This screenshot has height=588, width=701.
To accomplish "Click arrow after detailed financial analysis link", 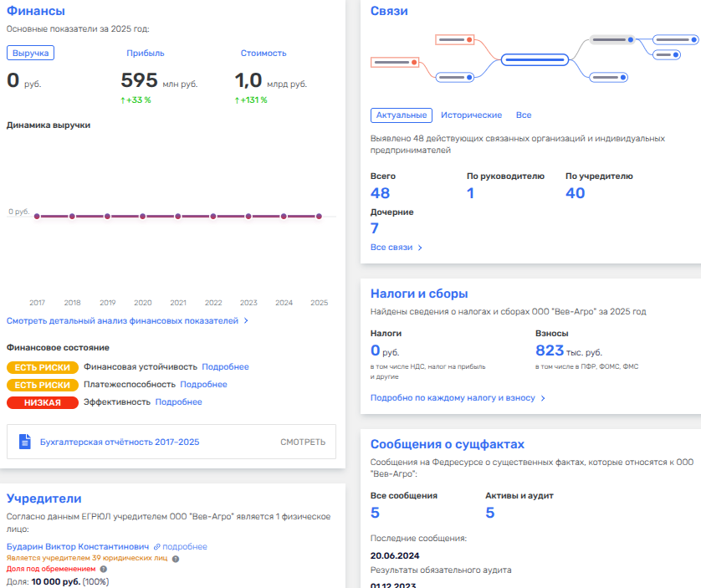I will (x=246, y=321).
